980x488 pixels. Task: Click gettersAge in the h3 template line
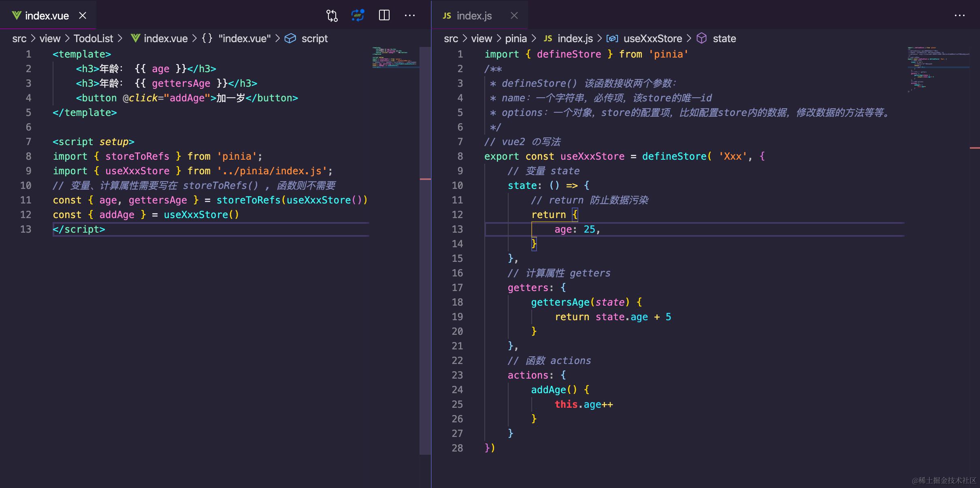pyautogui.click(x=181, y=83)
